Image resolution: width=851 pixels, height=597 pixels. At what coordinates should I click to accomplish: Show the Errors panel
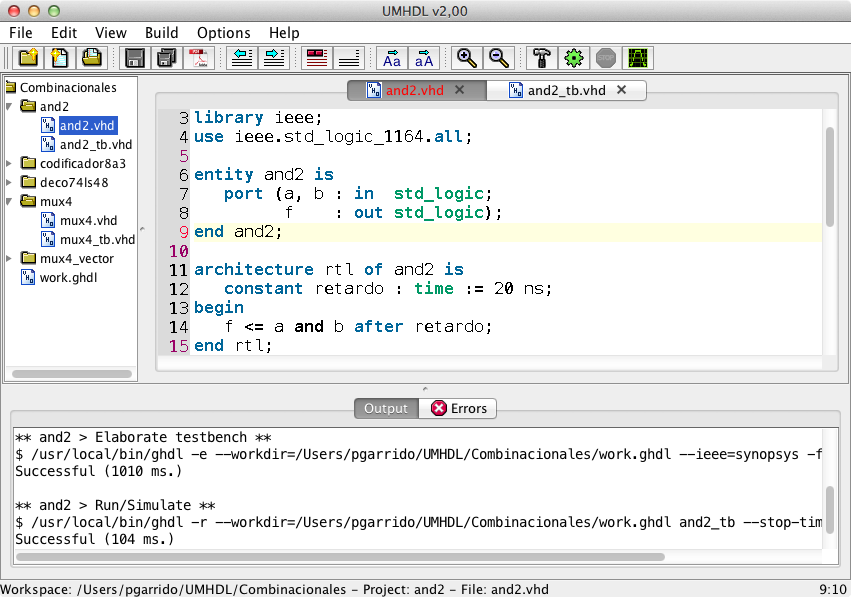tap(459, 408)
